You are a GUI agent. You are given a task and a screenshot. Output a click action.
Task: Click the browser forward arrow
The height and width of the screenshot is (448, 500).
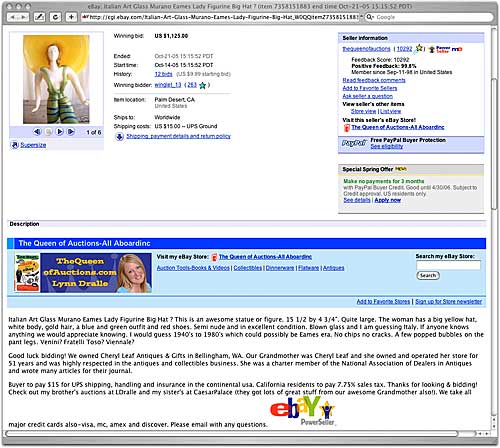pos(24,17)
